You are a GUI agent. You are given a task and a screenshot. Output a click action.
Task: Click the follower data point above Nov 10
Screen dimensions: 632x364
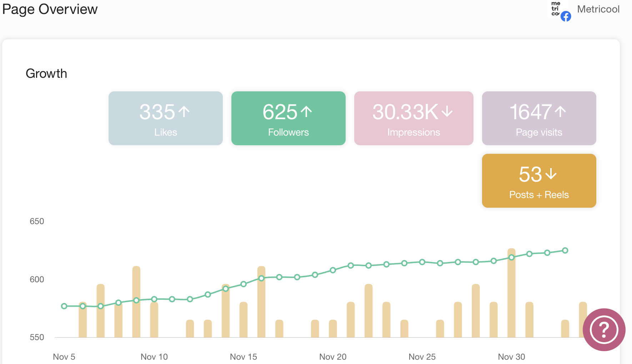point(154,299)
